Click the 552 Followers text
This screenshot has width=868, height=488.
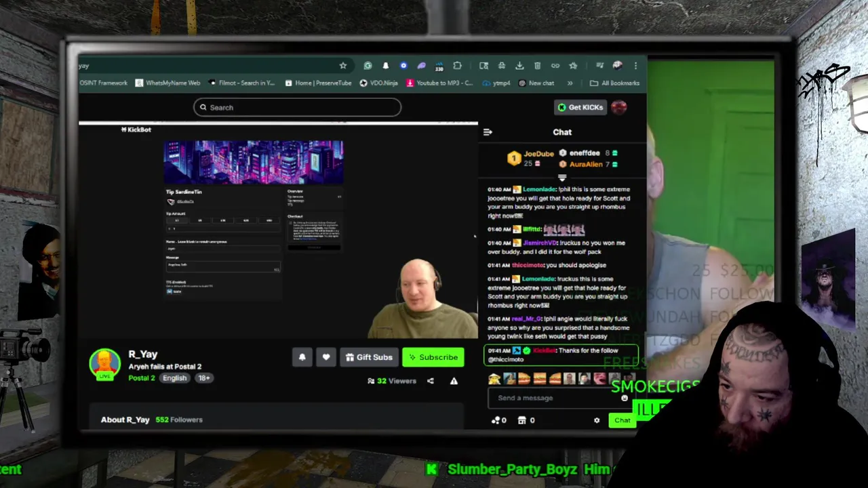point(179,420)
